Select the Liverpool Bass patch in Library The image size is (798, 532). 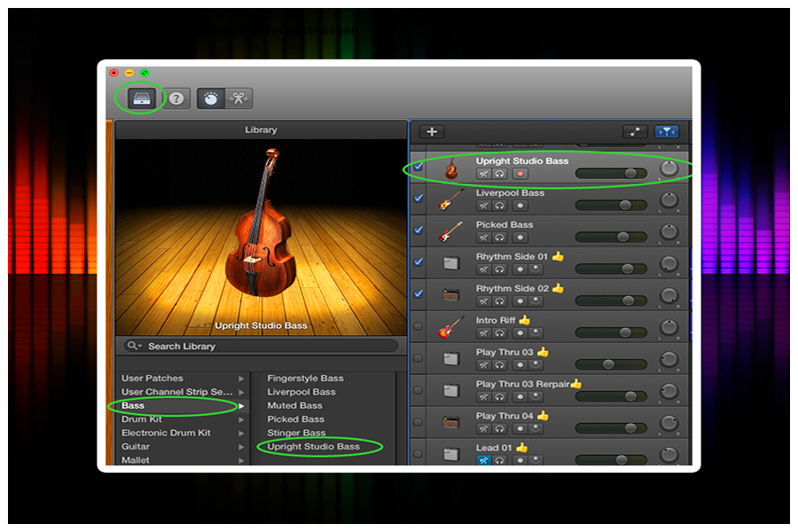point(301,392)
